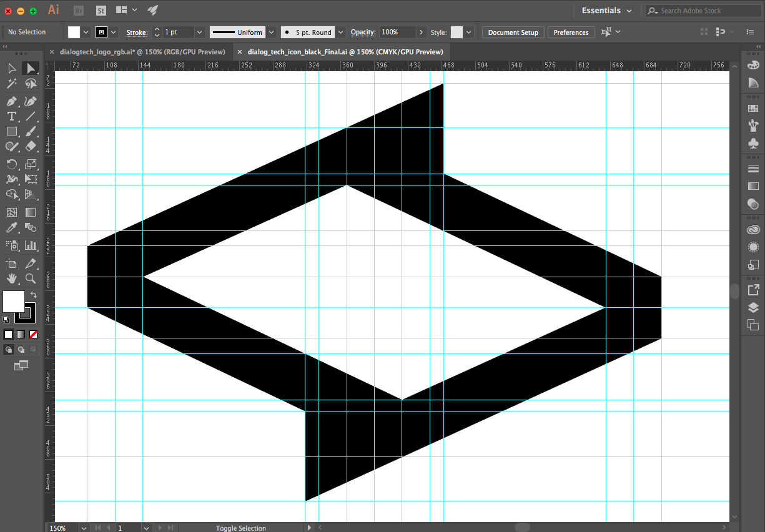Image resolution: width=765 pixels, height=532 pixels.
Task: Open Bridge from the Br icon
Action: (x=79, y=11)
